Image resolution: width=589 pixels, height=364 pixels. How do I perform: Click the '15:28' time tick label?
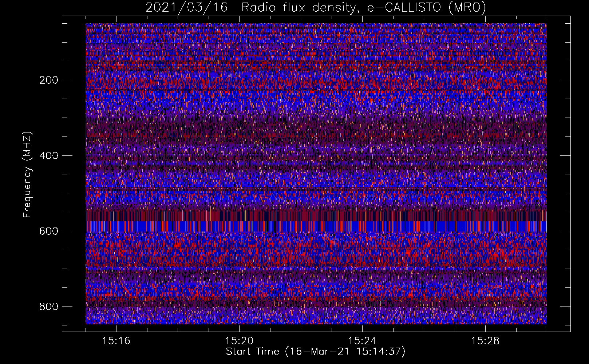[485, 341]
